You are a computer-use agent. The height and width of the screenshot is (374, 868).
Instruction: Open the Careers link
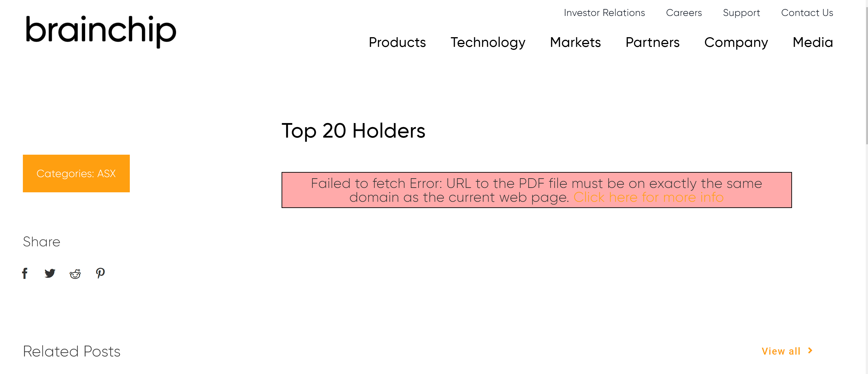684,13
